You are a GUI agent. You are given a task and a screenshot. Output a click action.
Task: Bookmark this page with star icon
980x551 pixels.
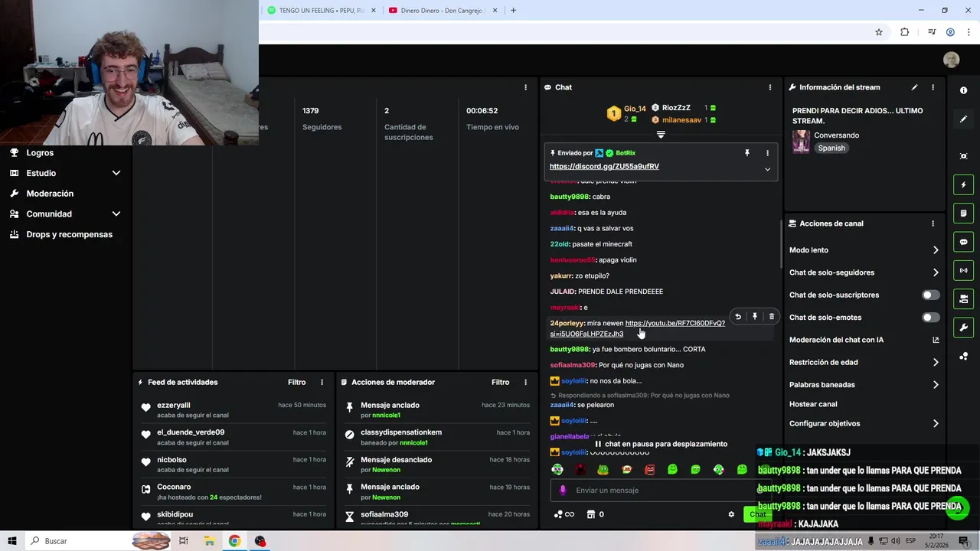879,32
